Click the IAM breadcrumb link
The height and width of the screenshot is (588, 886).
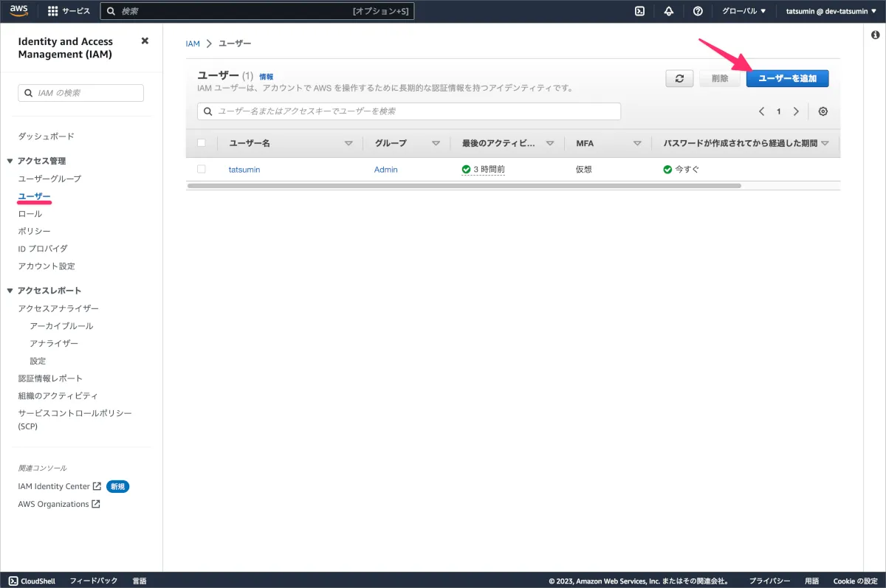[193, 44]
